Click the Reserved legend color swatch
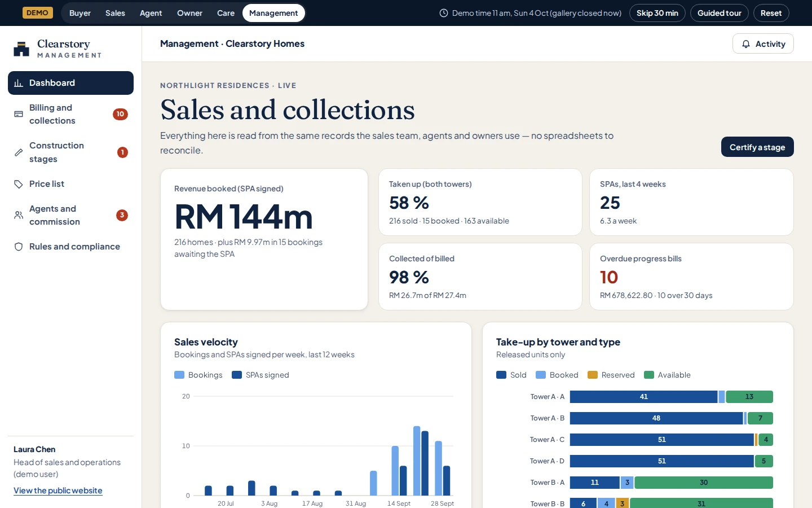Viewport: 812px width, 508px height. (592, 375)
